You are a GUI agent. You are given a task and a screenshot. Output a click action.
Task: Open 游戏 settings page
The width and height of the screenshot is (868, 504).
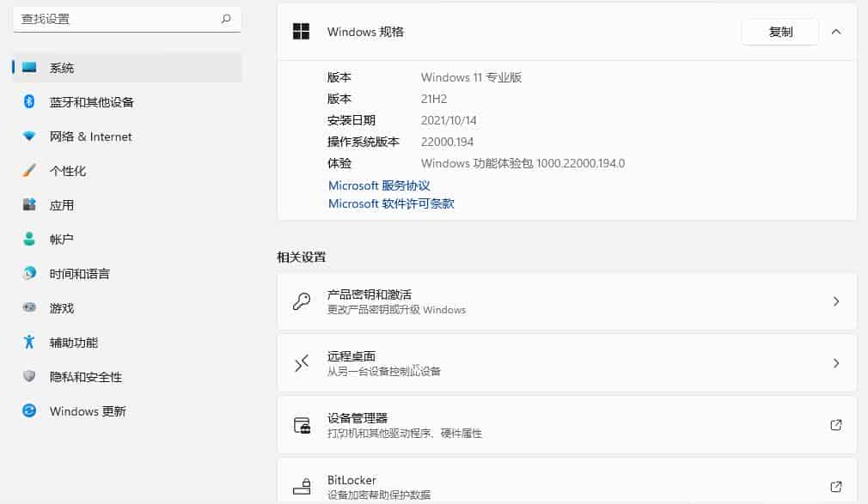[127, 307]
